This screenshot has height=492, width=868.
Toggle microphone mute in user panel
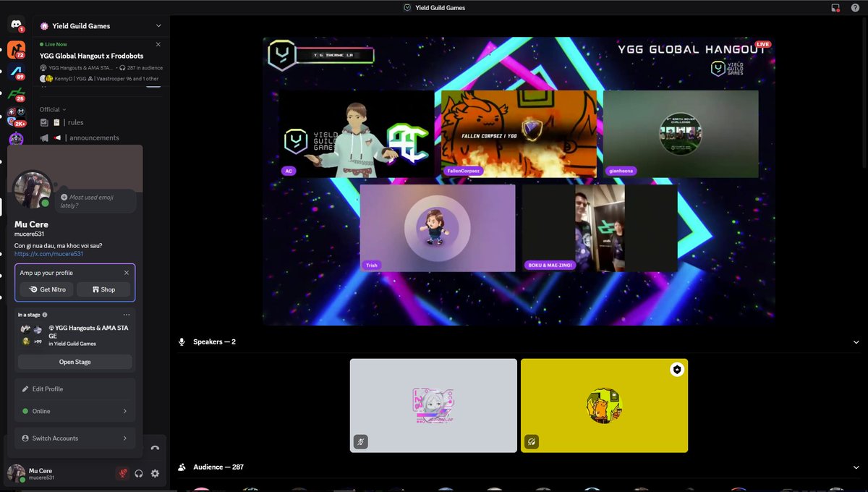tap(123, 473)
